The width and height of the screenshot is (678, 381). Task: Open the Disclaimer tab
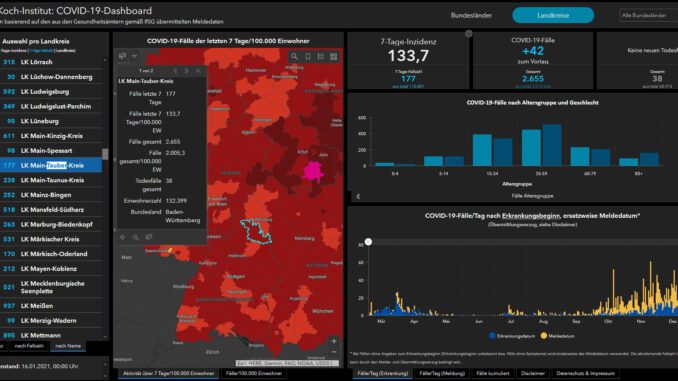[533, 373]
